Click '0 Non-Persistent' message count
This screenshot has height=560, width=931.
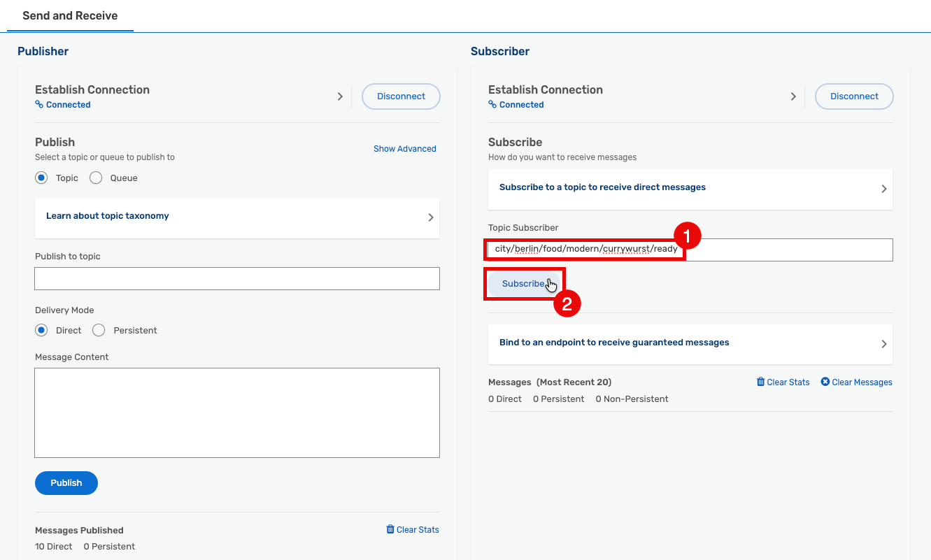pos(632,399)
